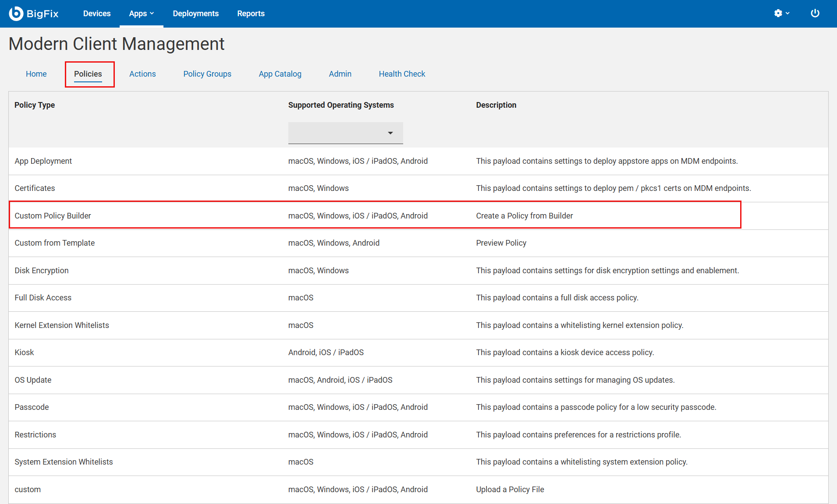Select the Policies tab
The width and height of the screenshot is (837, 504).
[88, 74]
